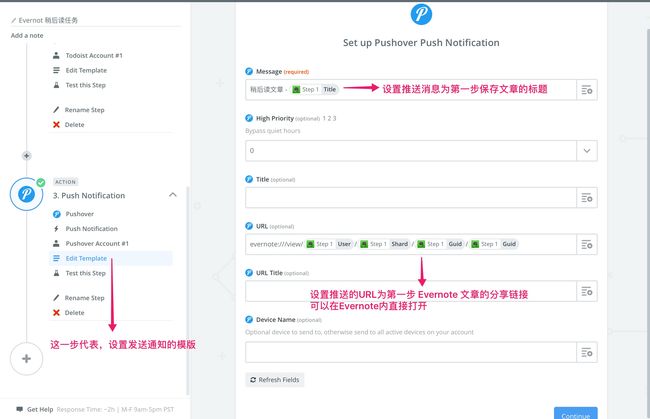
Task: Edit the zap name Evernote task
Action: tap(48, 20)
